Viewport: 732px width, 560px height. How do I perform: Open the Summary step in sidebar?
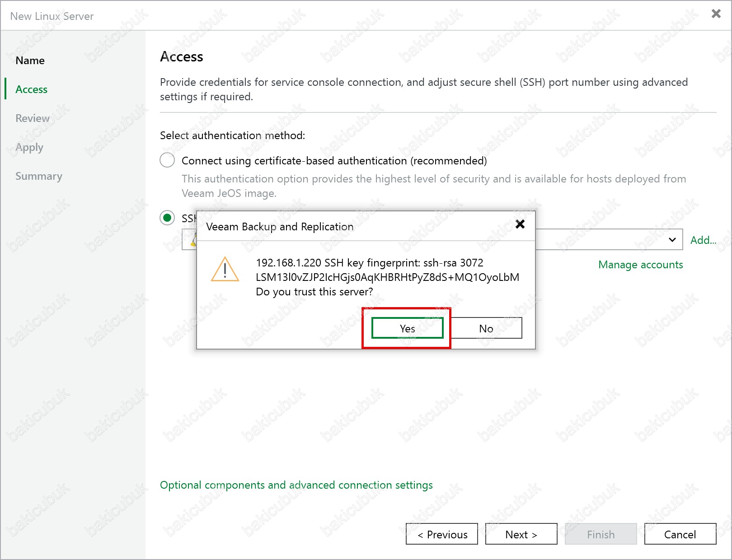point(39,176)
